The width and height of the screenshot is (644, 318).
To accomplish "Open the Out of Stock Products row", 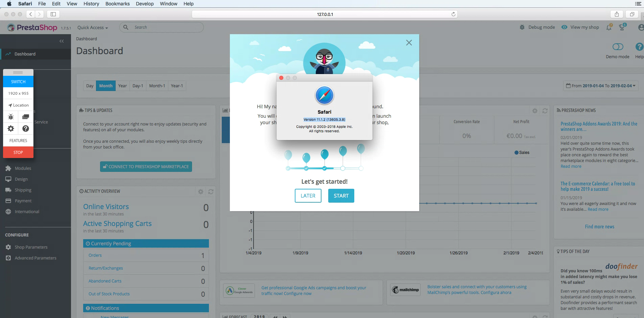I will (x=146, y=294).
